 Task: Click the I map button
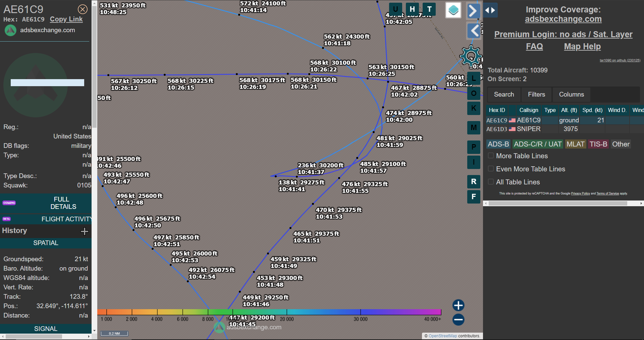tap(474, 162)
